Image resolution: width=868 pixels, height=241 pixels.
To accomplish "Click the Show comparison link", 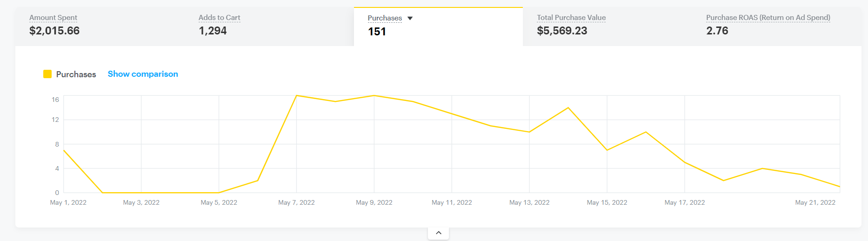I will pos(143,74).
